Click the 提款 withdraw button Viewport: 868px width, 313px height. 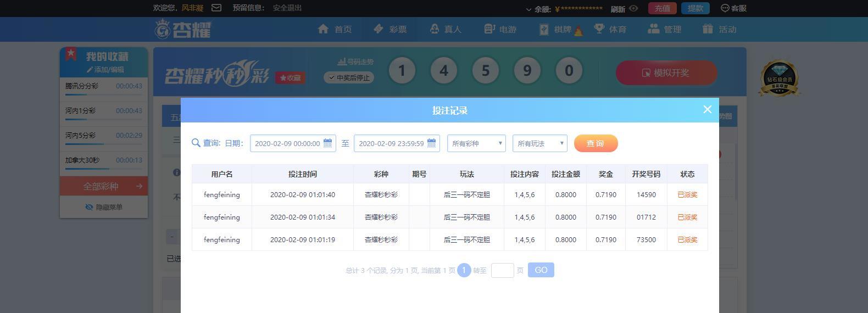click(695, 8)
